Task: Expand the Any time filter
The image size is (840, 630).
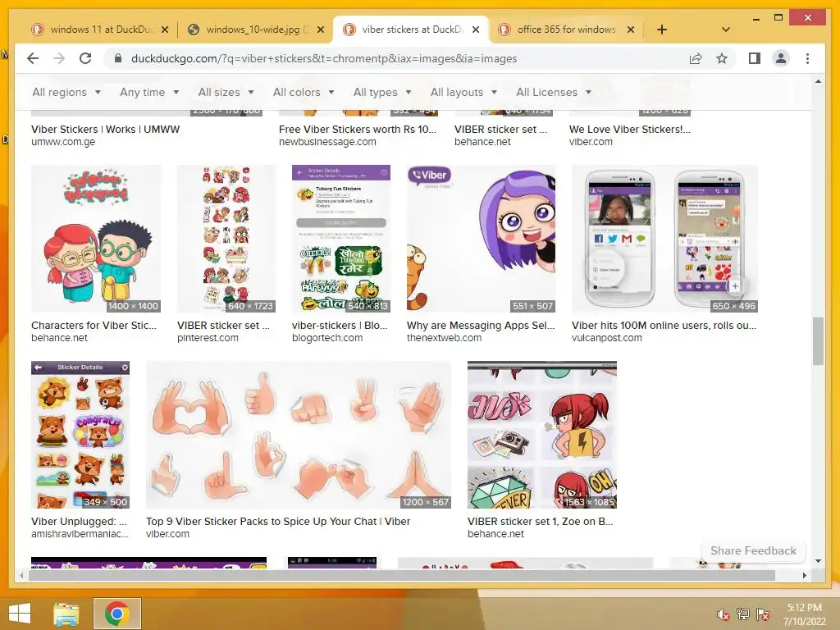Action: [x=149, y=92]
